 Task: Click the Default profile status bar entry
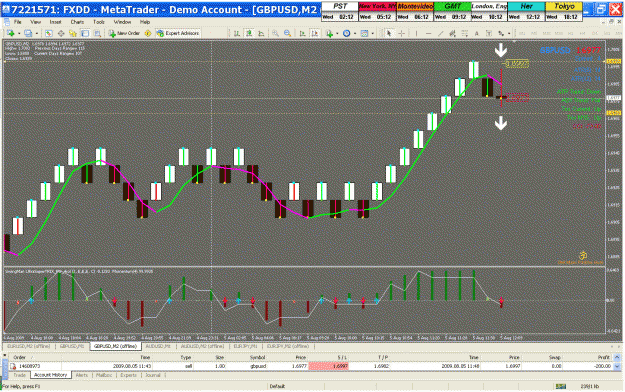click(x=277, y=386)
